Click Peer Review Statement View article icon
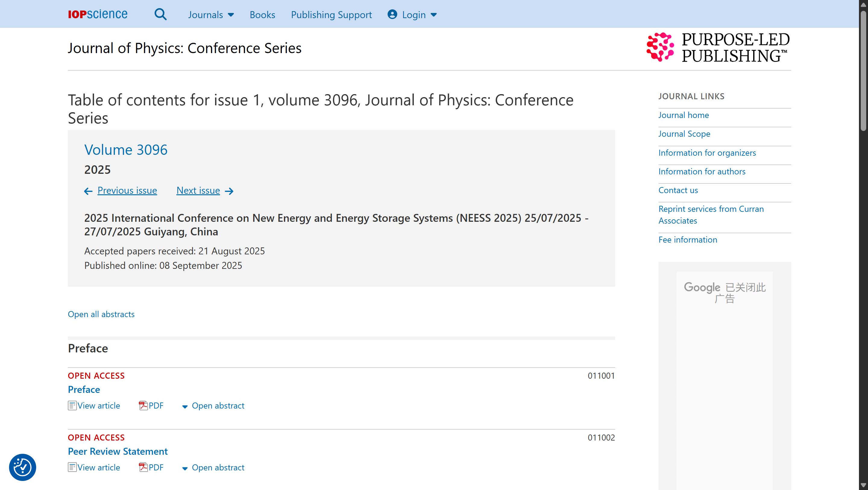This screenshot has width=868, height=490. 72,467
